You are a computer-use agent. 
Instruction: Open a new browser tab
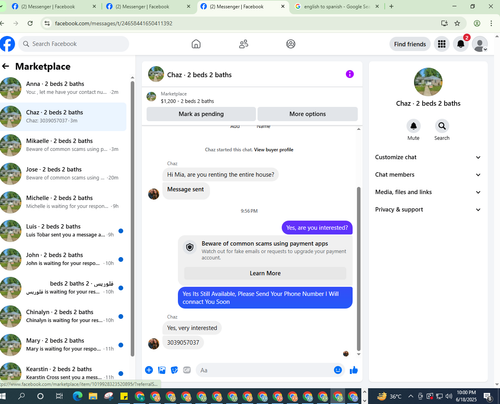(391, 6)
